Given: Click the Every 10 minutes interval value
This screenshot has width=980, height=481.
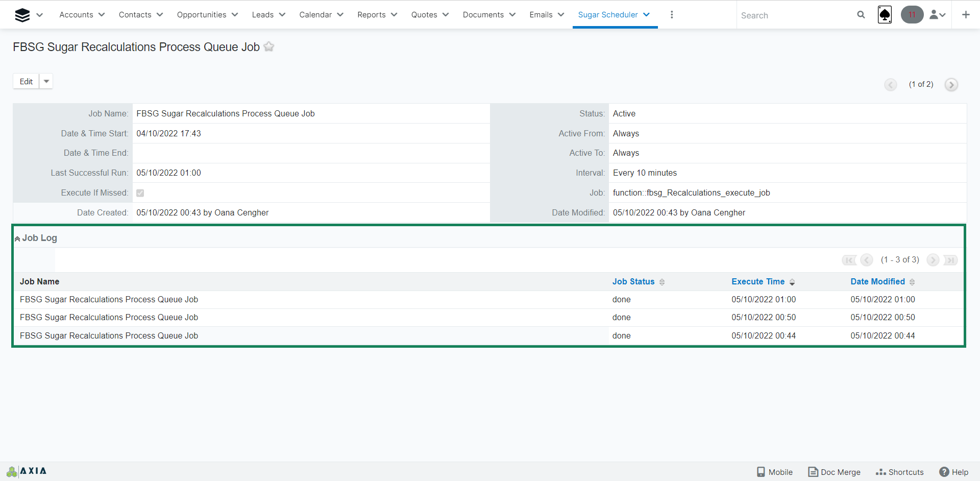Looking at the screenshot, I should pos(645,173).
